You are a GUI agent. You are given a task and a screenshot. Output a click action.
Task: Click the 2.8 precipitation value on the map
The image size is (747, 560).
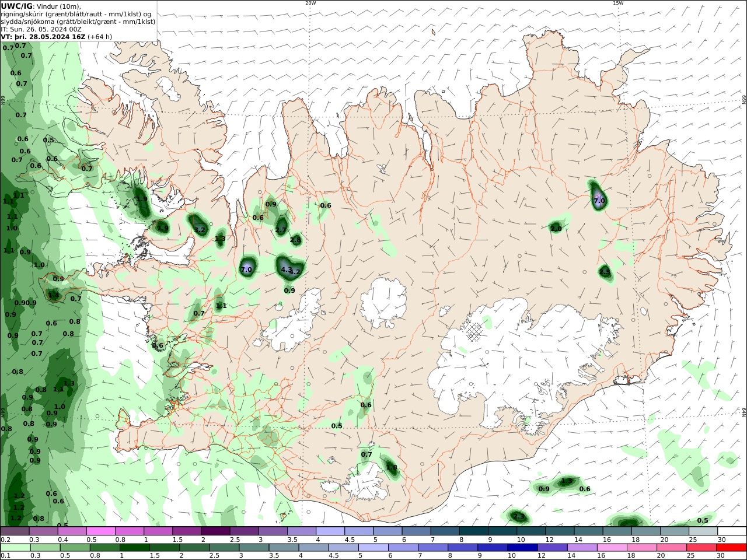(x=295, y=240)
